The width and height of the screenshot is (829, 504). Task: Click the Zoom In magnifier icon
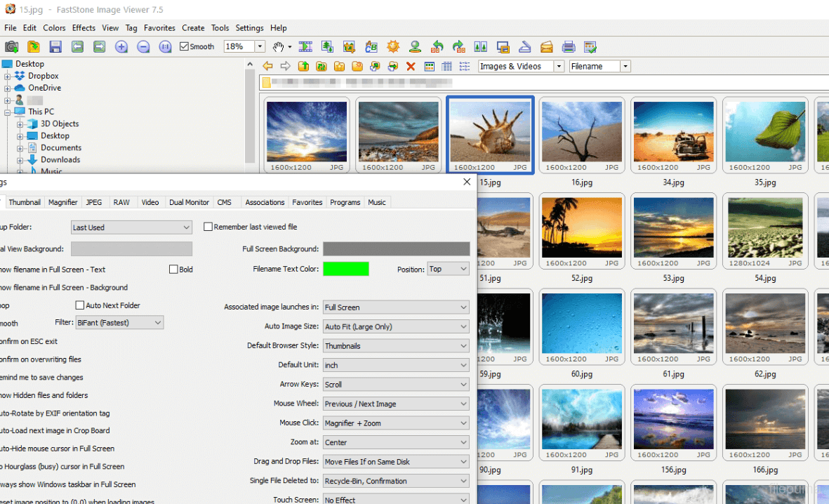(121, 47)
